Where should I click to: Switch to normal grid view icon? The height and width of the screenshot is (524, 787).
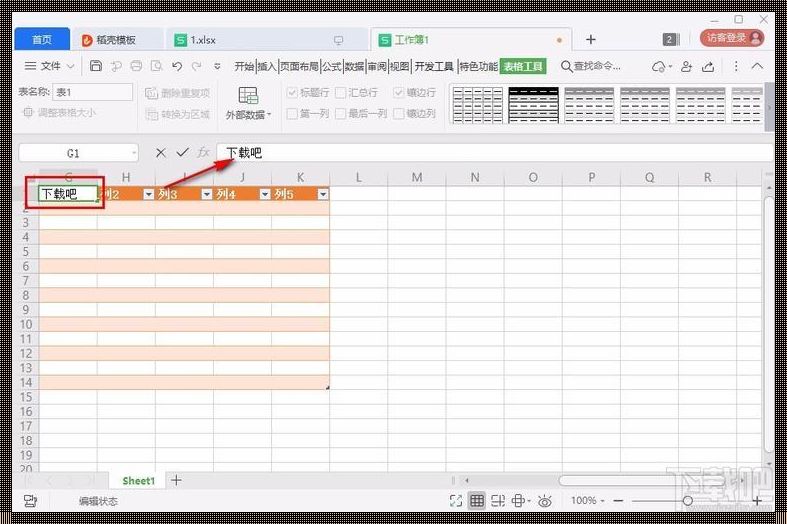point(477,500)
